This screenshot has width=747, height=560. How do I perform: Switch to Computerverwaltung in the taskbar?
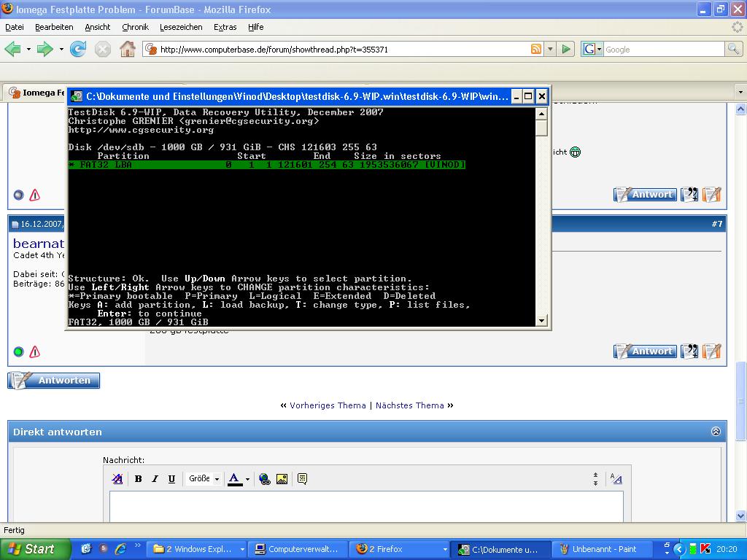pos(298,549)
